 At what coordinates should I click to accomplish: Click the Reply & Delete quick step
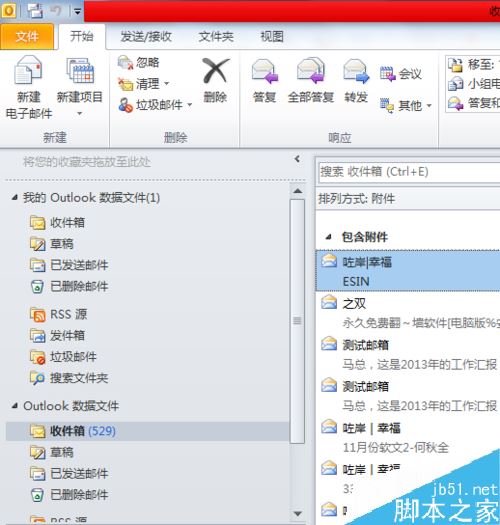[x=474, y=103]
